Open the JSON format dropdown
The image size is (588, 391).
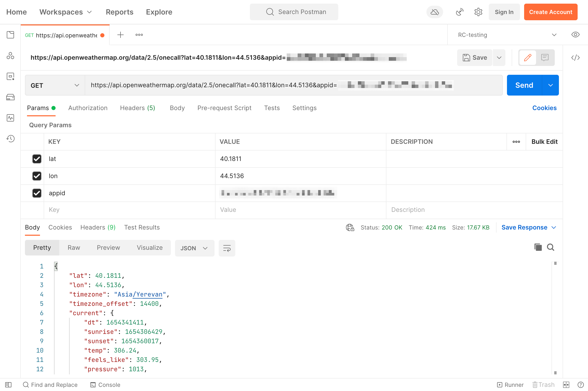(195, 248)
